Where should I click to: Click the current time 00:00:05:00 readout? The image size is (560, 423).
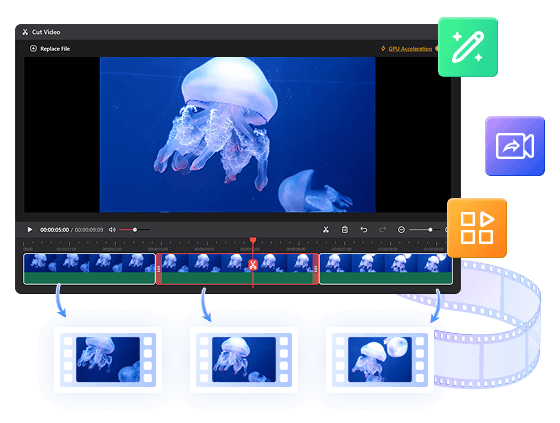click(x=54, y=230)
